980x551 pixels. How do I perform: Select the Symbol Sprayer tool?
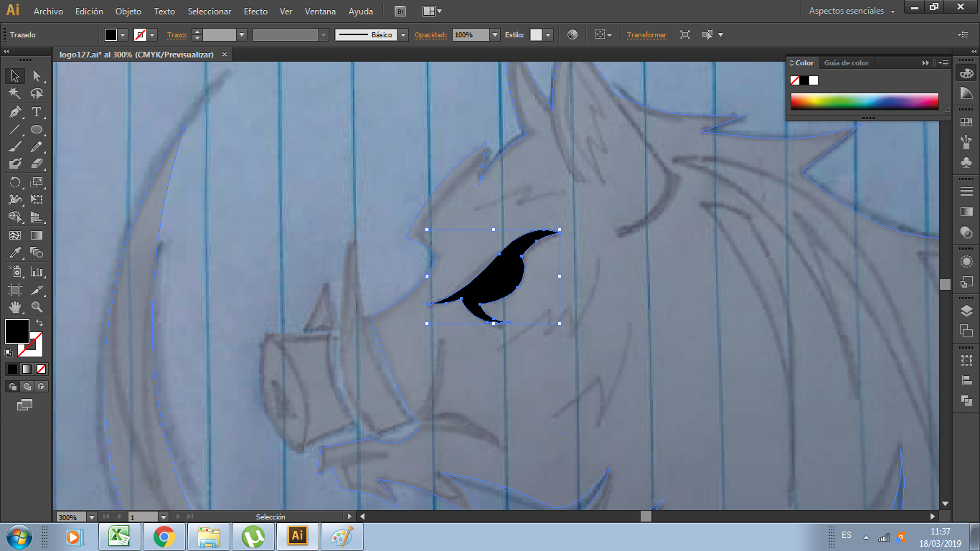[14, 272]
